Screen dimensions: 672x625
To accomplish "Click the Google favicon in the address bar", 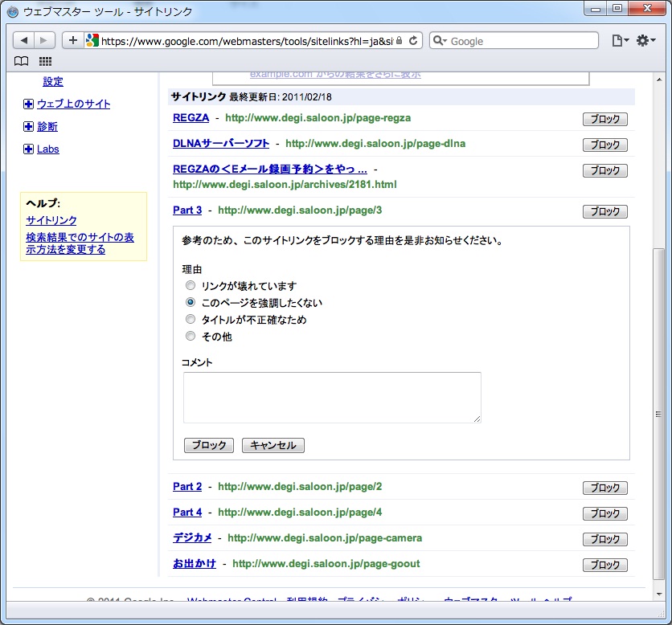I will pos(92,41).
